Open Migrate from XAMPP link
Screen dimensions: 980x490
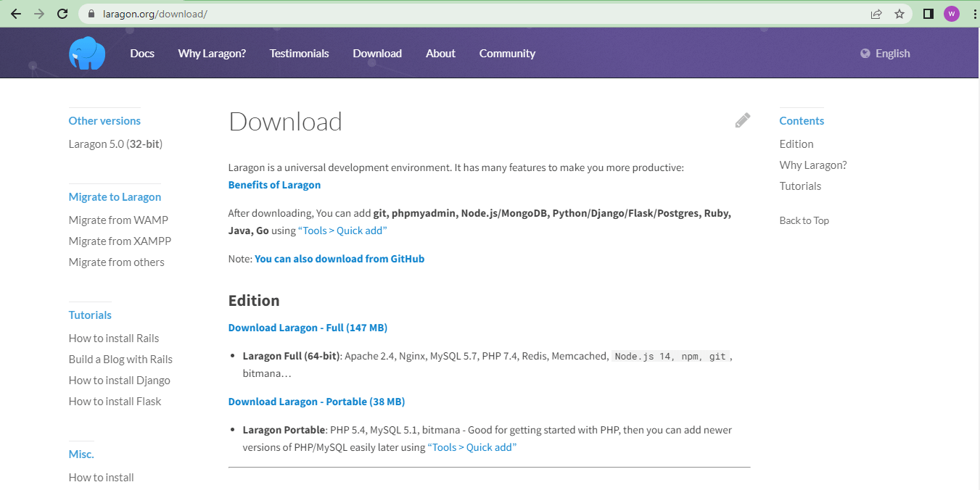point(120,241)
